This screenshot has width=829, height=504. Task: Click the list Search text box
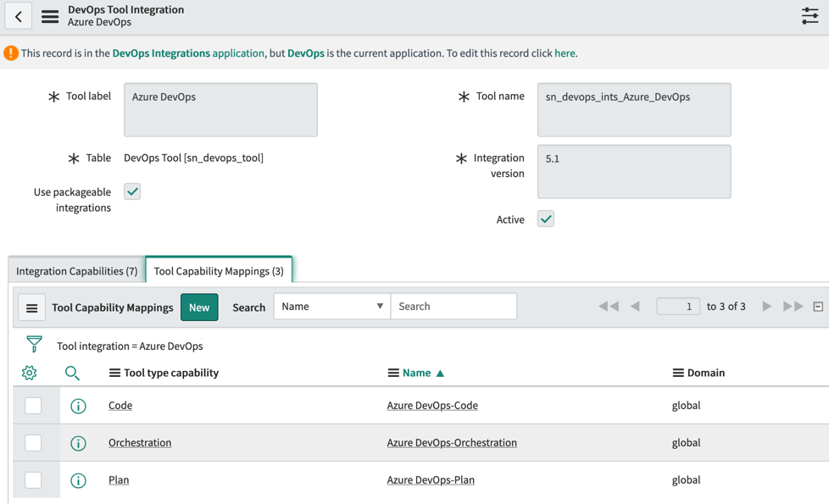453,307
